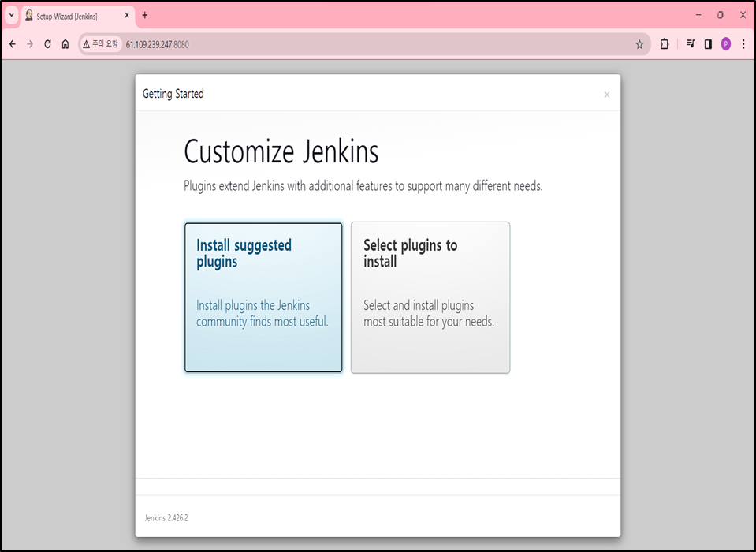Open the purple profile avatar
The image size is (756, 552).
click(725, 44)
